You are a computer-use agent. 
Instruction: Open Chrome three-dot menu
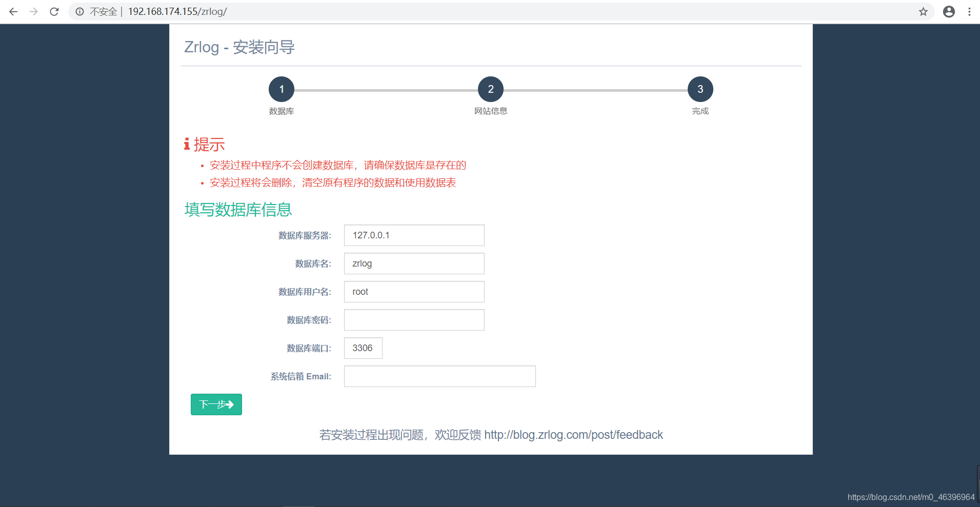pos(969,11)
